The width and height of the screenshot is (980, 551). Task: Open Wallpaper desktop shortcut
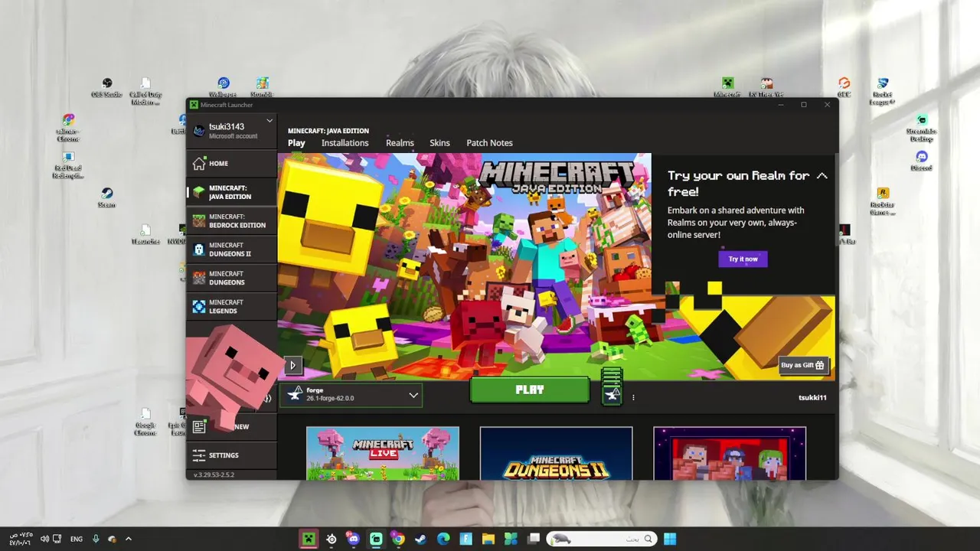click(223, 87)
